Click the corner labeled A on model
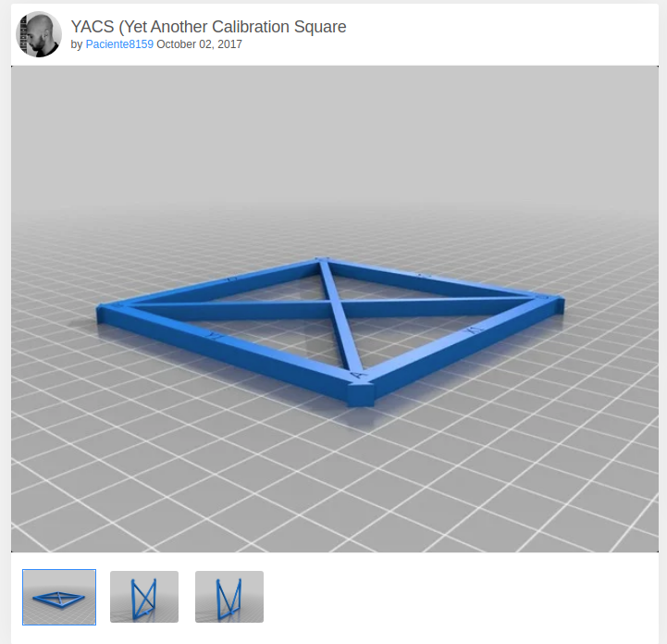 click(x=359, y=376)
